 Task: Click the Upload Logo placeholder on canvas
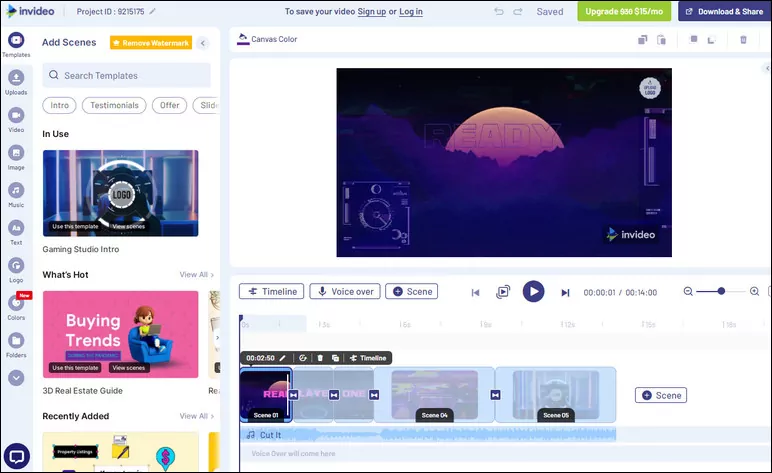650,89
